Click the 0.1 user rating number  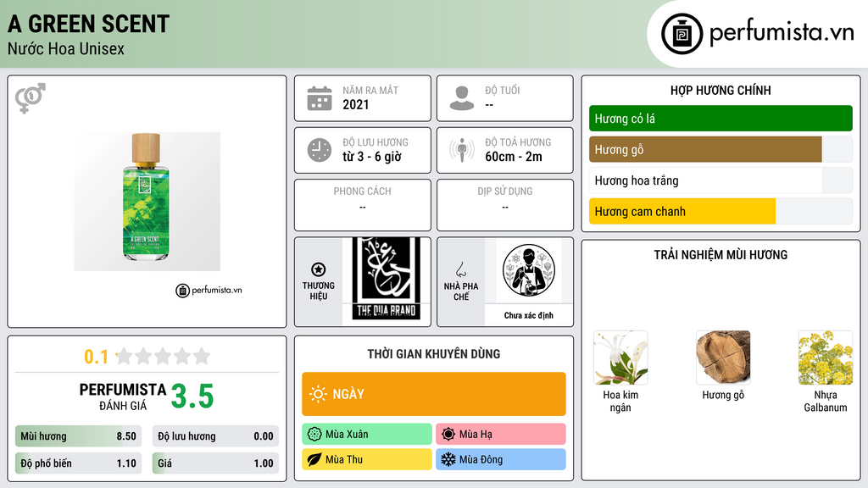96,357
